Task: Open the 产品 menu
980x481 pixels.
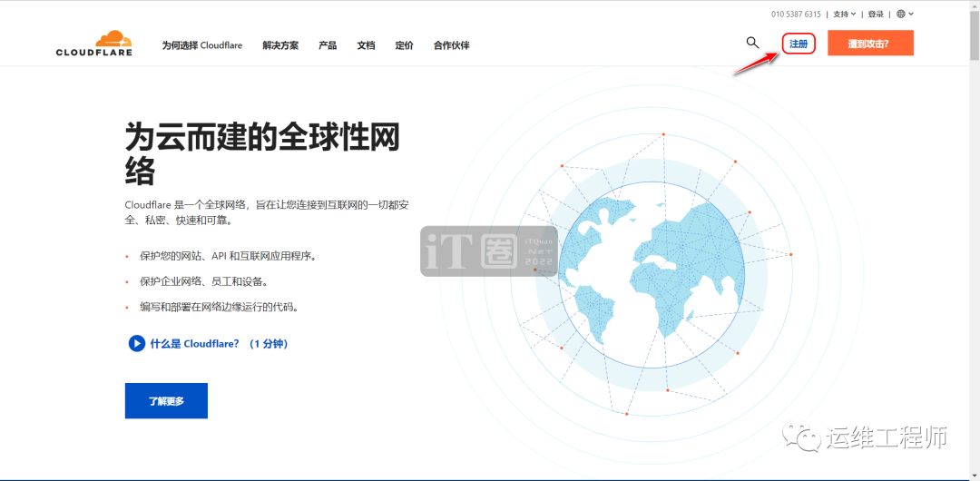Action: coord(328,45)
